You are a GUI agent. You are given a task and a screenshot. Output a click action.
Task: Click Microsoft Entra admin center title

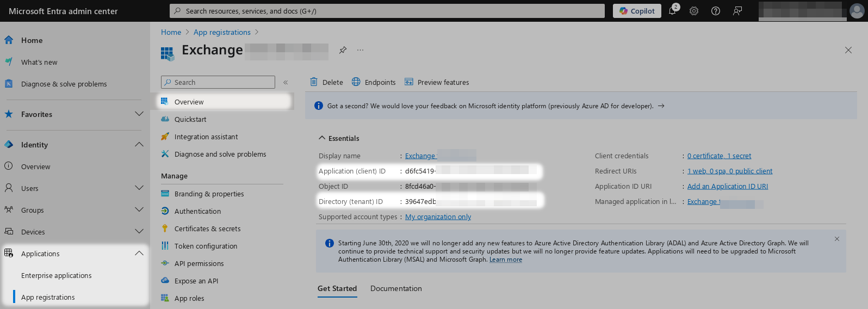tap(63, 11)
